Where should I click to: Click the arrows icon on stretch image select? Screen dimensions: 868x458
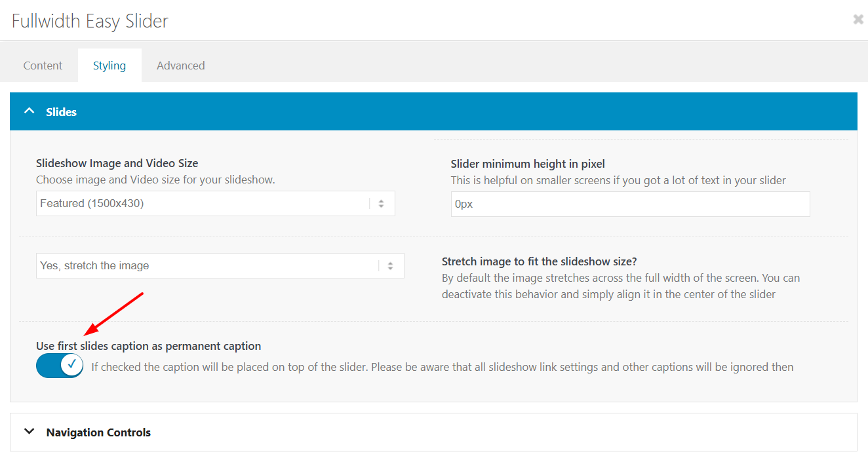pos(390,266)
